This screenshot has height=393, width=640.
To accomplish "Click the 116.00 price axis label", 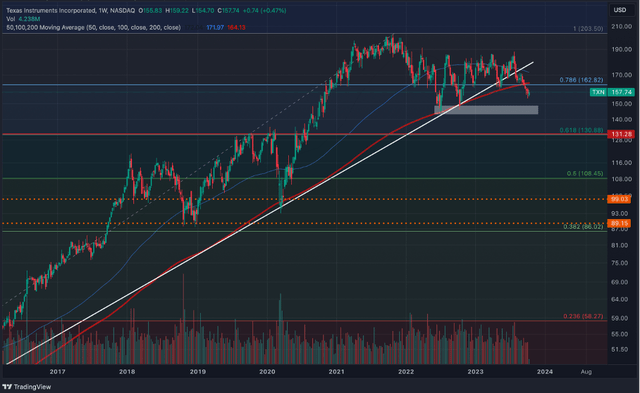I will 621,162.
